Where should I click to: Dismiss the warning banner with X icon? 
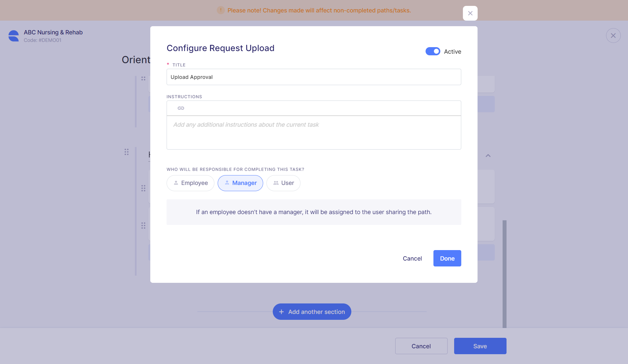pos(470,13)
